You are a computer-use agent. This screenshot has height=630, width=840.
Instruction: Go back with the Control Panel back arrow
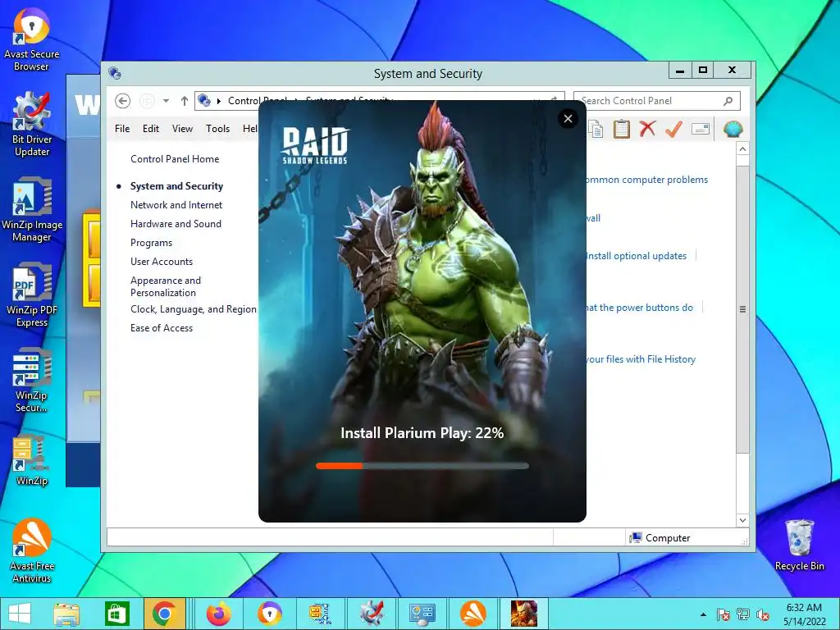pos(123,101)
